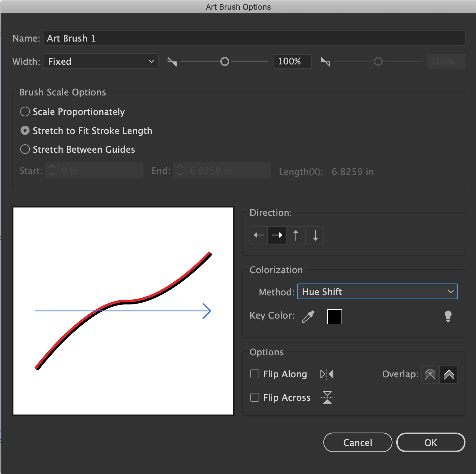Click the Length(X) value 6.8259 in
The width and height of the screenshot is (476, 474).
coord(353,172)
